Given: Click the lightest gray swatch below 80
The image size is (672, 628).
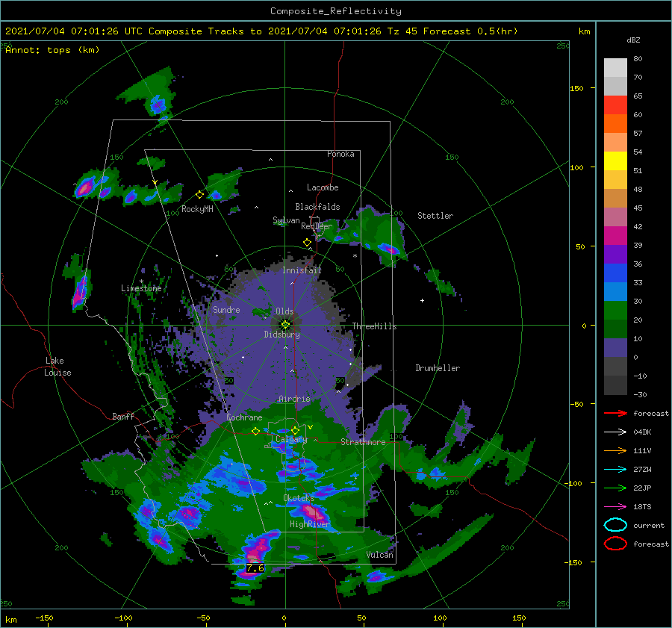Looking at the screenshot, I should click(615, 68).
